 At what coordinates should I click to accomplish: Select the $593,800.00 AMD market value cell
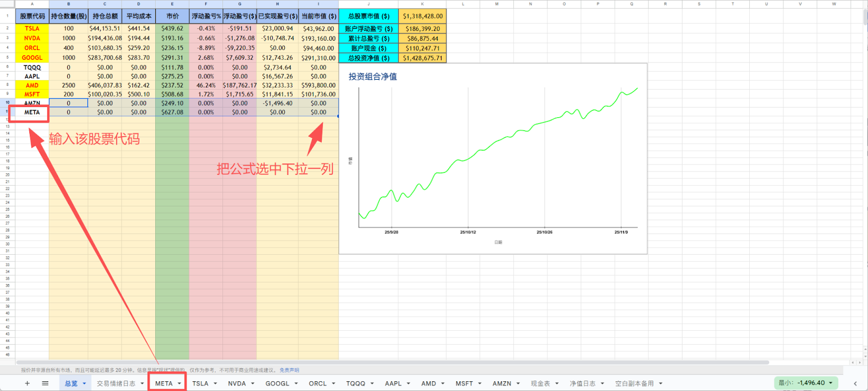[318, 85]
